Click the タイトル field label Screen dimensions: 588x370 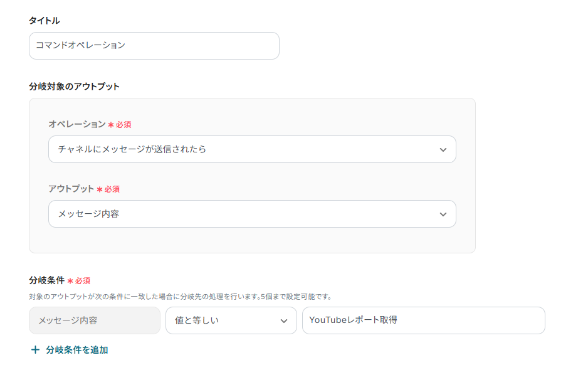(45, 21)
